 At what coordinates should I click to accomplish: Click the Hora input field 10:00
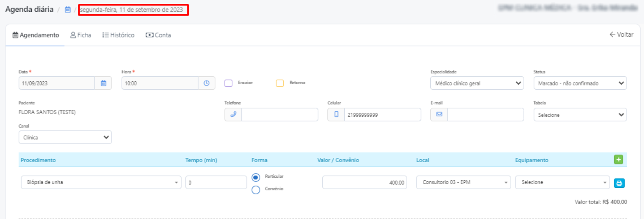(160, 83)
